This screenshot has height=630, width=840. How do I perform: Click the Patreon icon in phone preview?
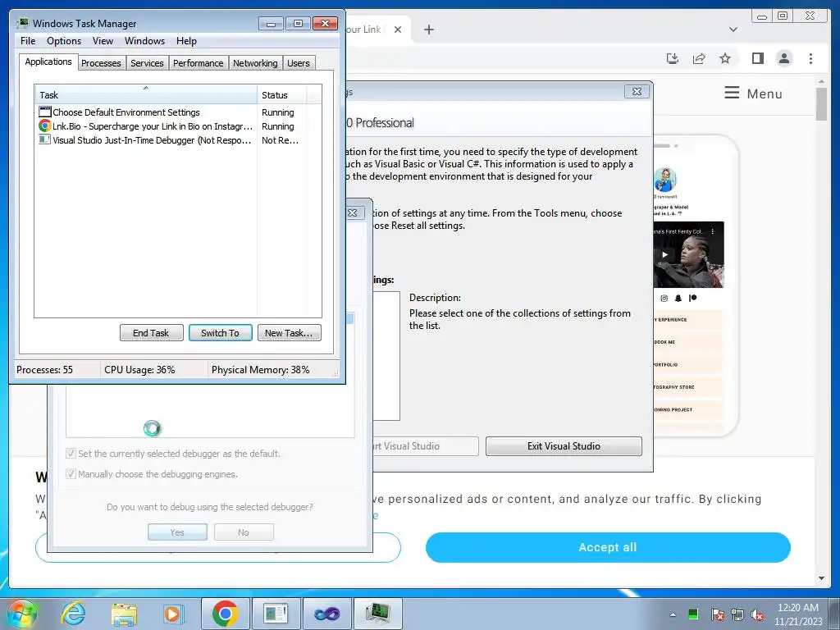tap(692, 299)
